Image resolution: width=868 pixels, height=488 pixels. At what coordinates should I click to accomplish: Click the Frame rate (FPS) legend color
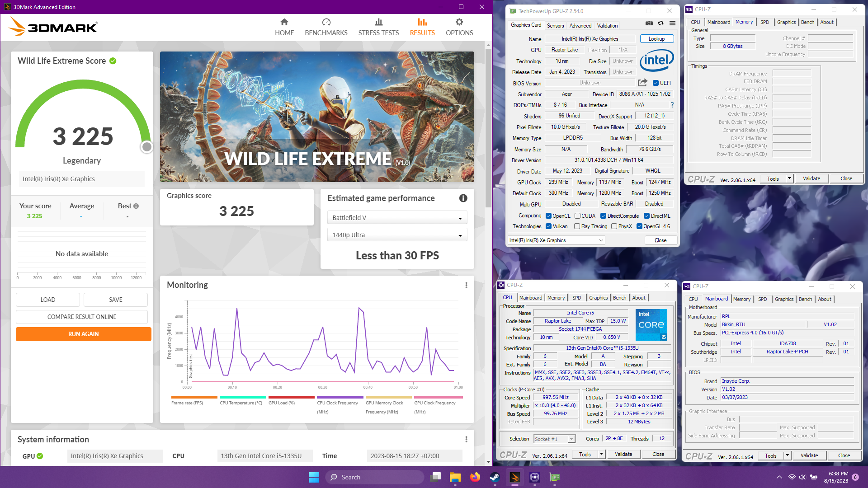[x=194, y=398]
